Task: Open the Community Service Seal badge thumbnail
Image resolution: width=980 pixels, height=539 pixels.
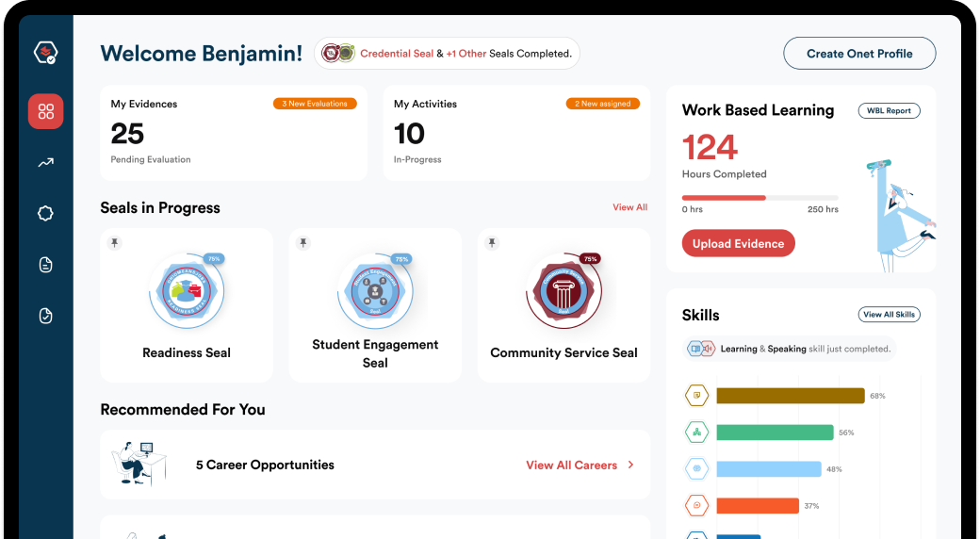Action: [563, 290]
